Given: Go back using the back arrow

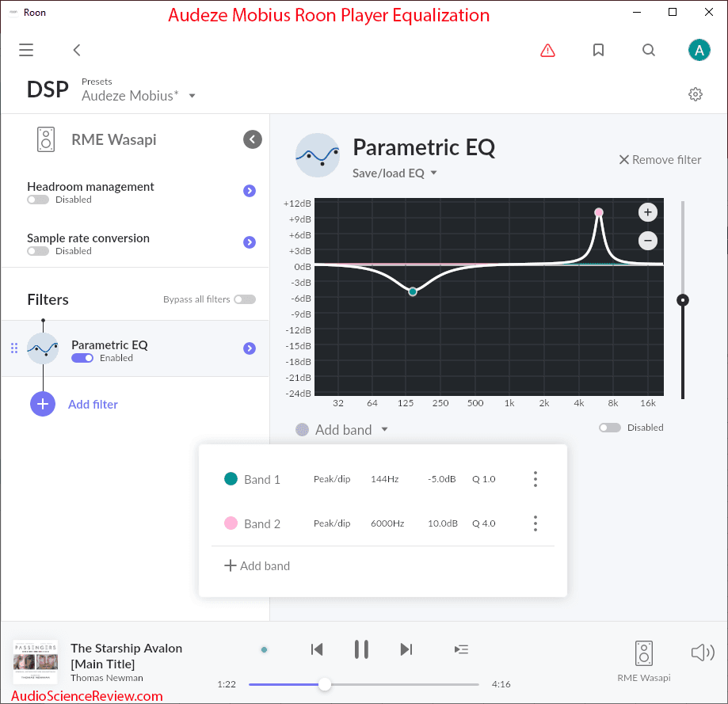Looking at the screenshot, I should [x=77, y=50].
